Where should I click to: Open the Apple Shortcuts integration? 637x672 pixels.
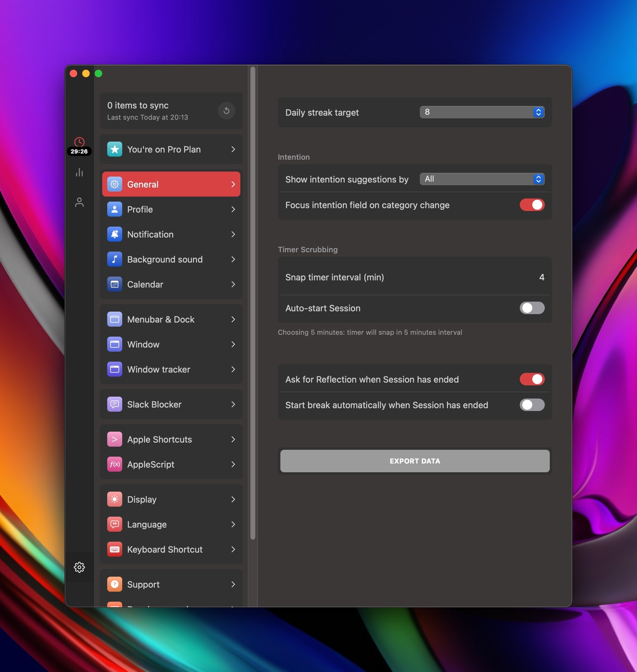click(x=171, y=439)
